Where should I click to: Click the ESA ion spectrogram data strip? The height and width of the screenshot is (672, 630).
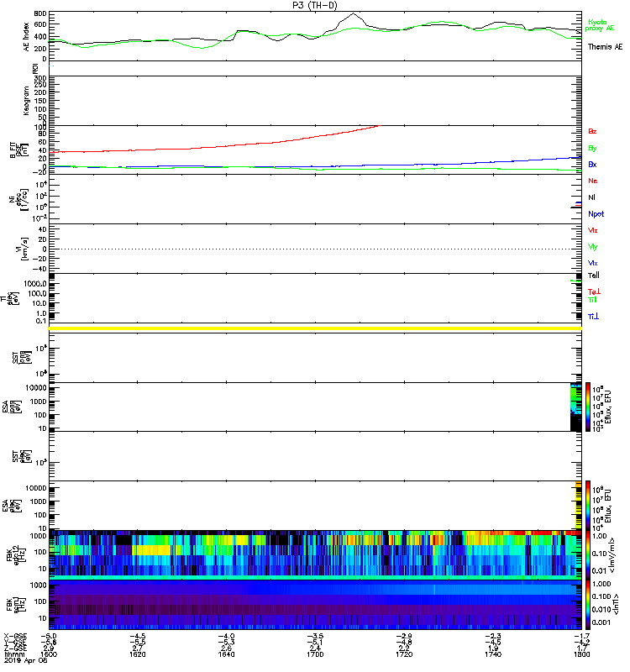click(575, 407)
